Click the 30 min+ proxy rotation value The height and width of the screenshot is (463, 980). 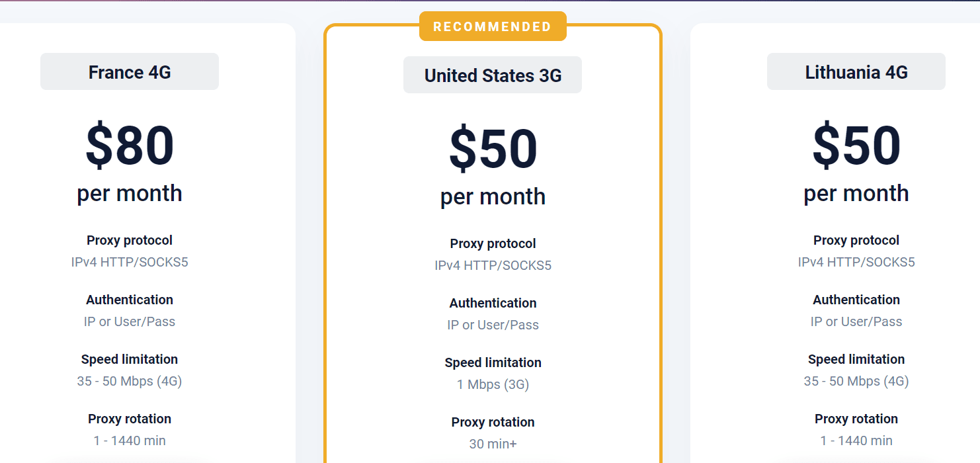pos(493,444)
